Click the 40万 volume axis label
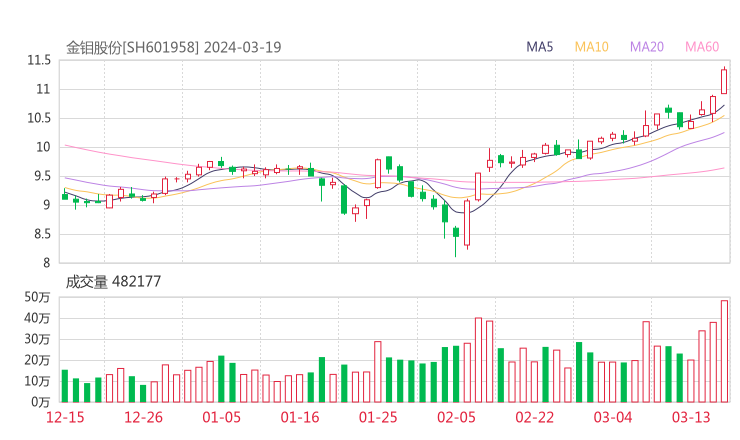This screenshot has width=740, height=440. pyautogui.click(x=37, y=319)
